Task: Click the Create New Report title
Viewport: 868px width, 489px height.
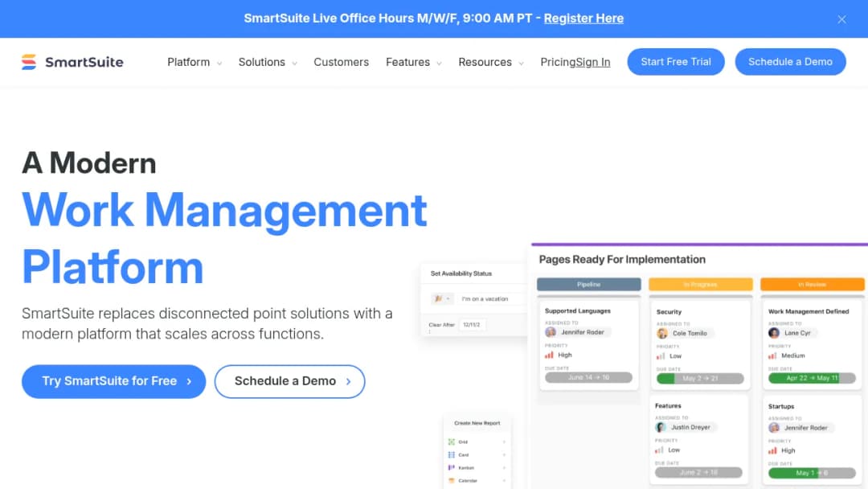Action: [x=477, y=422]
